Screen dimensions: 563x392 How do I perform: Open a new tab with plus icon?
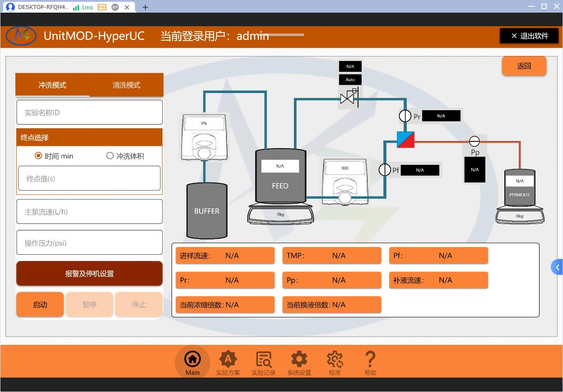145,7
